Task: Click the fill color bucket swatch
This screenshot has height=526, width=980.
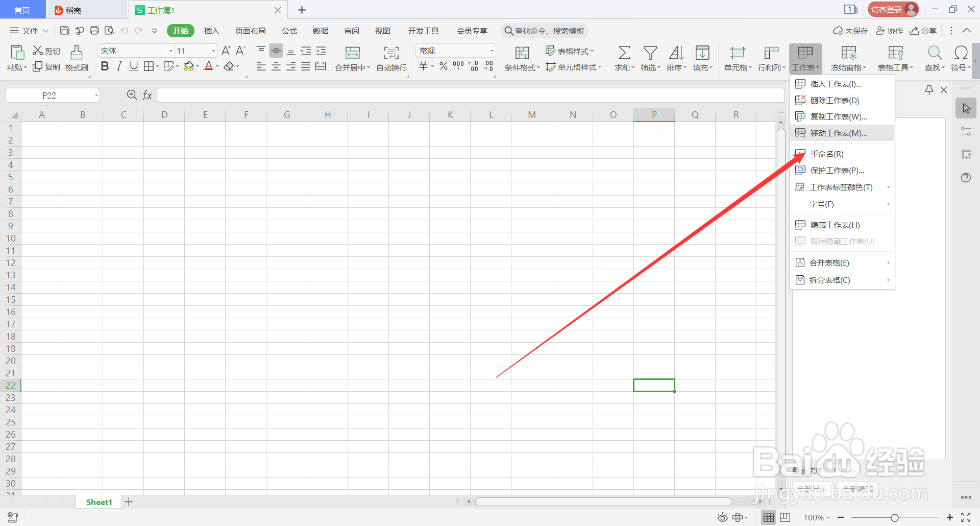Action: [189, 66]
